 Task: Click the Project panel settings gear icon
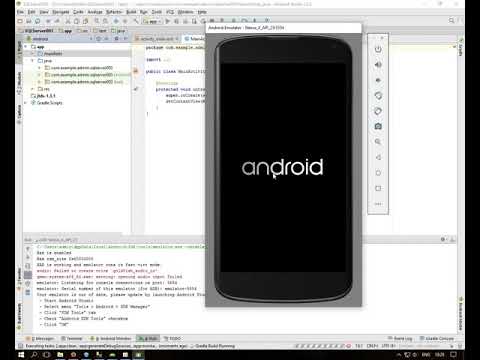tap(116, 39)
